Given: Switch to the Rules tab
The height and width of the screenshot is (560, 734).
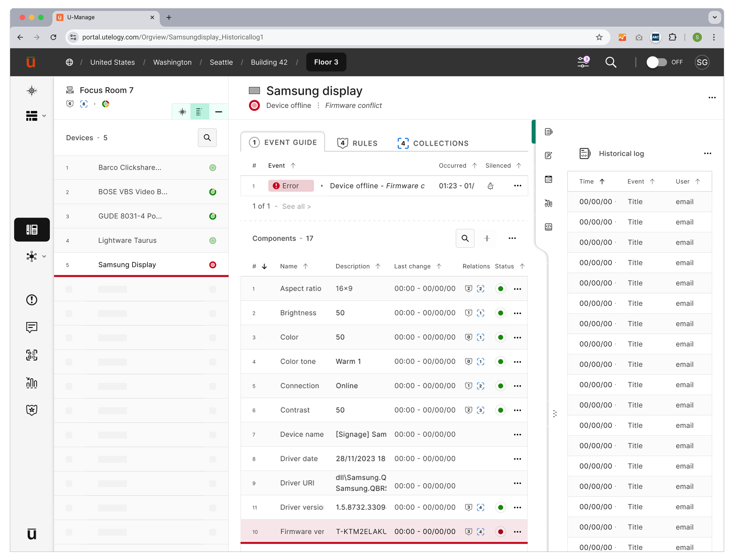Looking at the screenshot, I should click(x=357, y=143).
